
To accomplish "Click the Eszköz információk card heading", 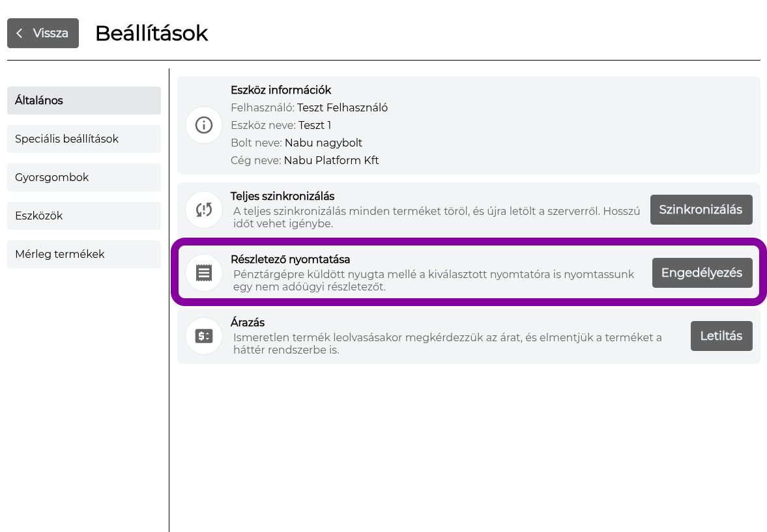I will click(x=281, y=90).
